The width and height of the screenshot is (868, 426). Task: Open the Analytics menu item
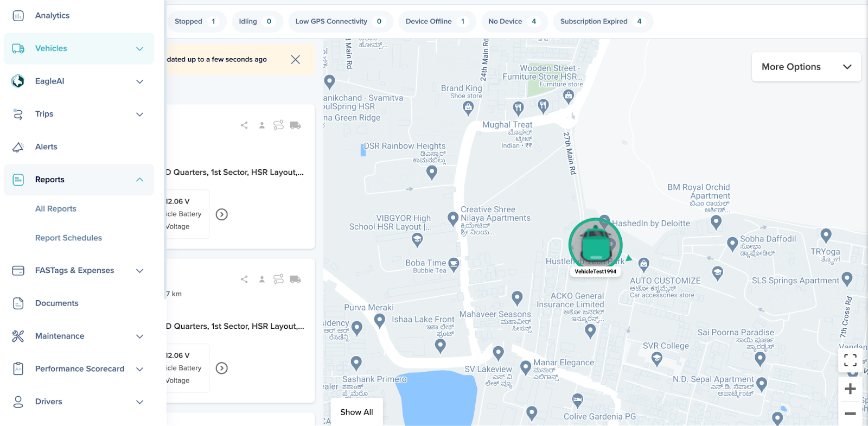point(52,16)
